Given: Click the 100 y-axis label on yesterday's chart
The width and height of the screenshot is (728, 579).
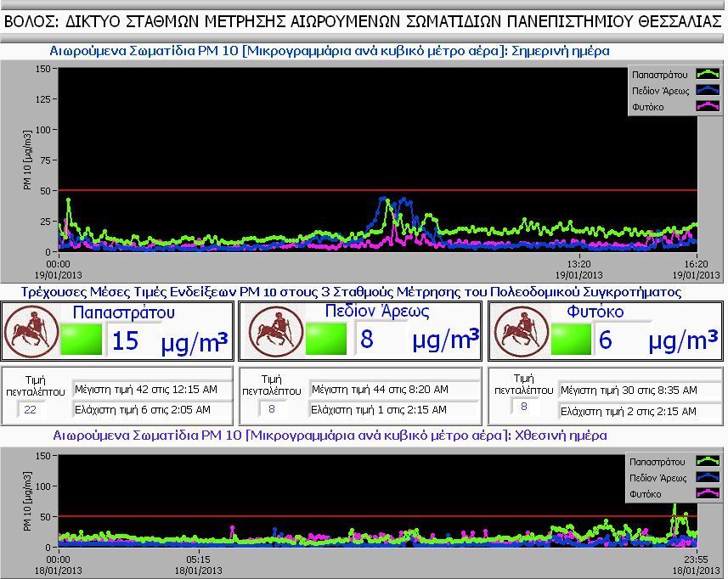Looking at the screenshot, I should (x=42, y=486).
